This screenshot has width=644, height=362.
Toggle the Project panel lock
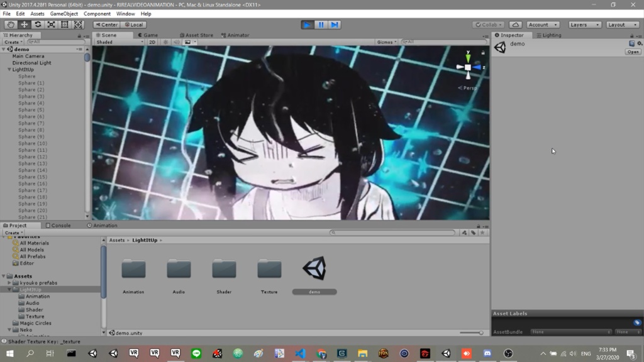pos(478,226)
